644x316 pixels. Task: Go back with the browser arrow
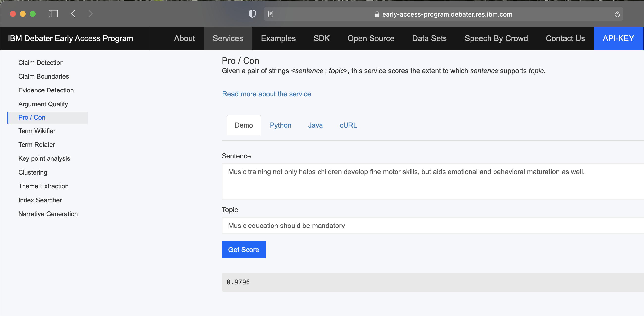(x=73, y=14)
